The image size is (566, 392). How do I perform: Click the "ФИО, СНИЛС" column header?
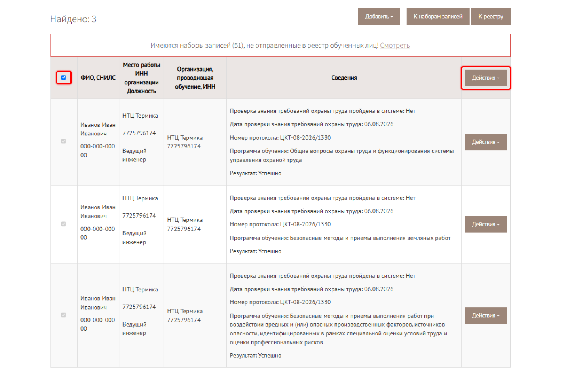point(98,78)
